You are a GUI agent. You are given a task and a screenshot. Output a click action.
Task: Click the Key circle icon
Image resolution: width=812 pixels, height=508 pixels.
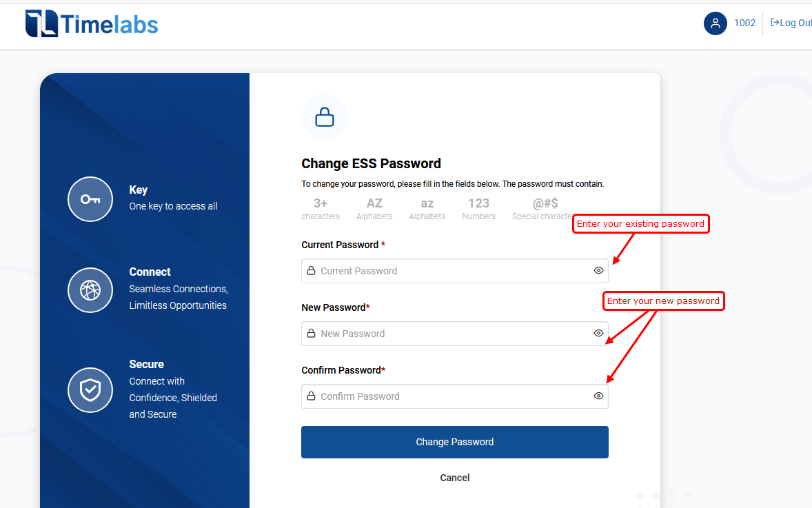click(x=90, y=199)
